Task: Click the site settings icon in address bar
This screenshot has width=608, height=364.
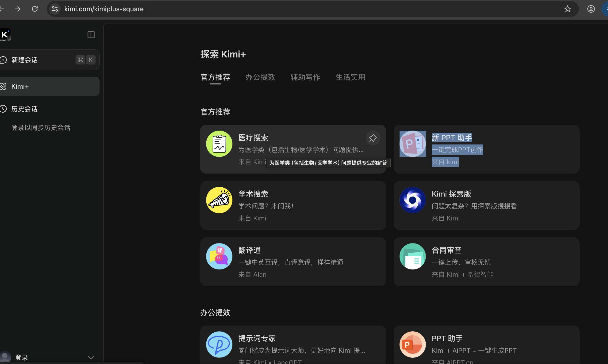Action: 55,9
